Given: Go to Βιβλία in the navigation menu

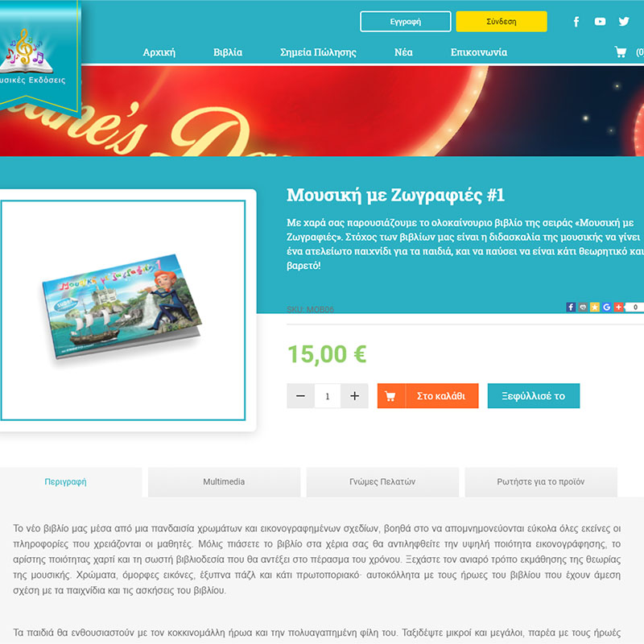Looking at the screenshot, I should click(x=228, y=52).
